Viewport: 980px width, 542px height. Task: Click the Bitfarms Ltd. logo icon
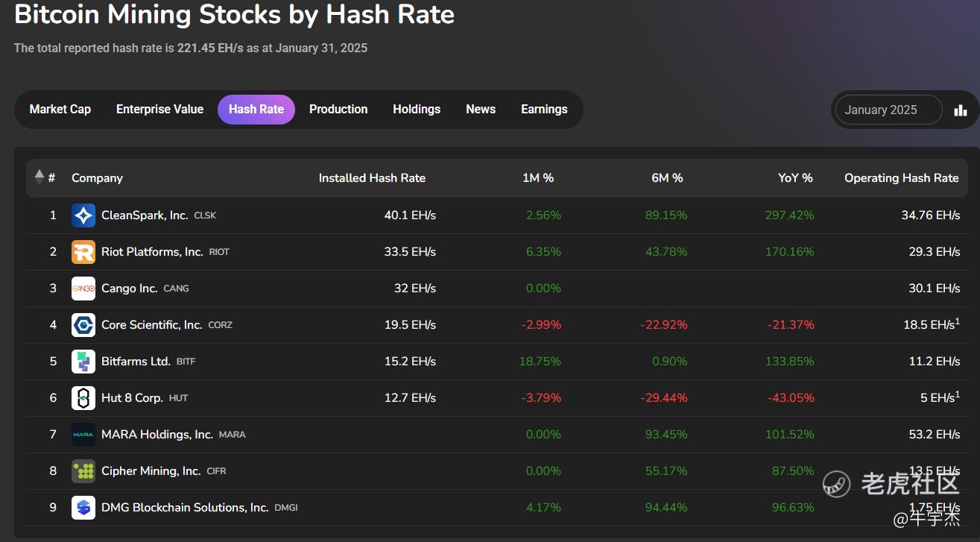click(83, 362)
